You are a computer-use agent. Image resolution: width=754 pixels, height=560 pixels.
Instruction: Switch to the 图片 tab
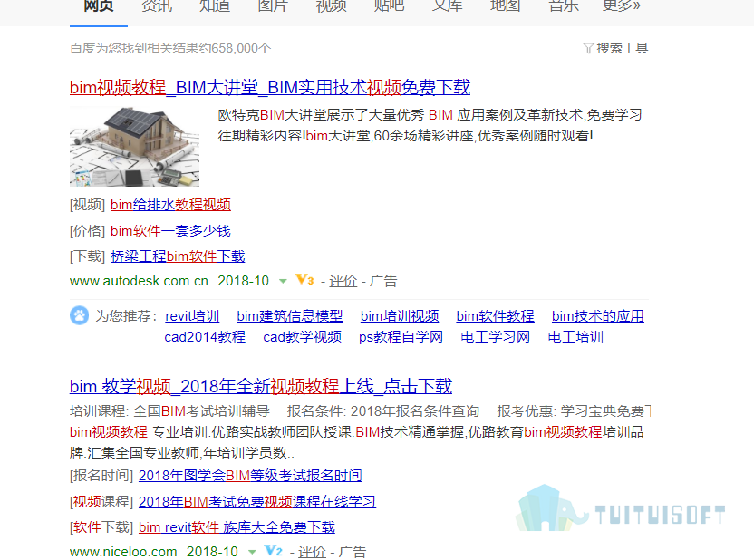point(273,6)
